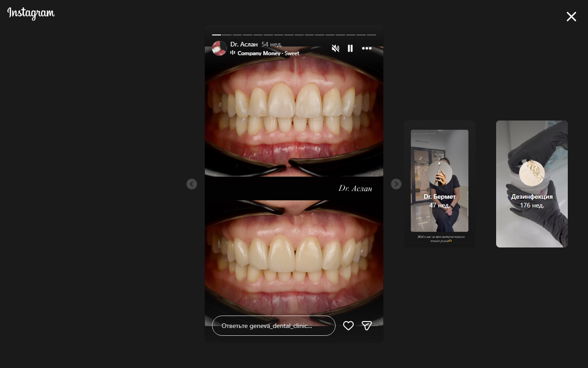This screenshot has height=368, width=588.
Task: Click the first story progress bar segment
Action: (x=216, y=34)
